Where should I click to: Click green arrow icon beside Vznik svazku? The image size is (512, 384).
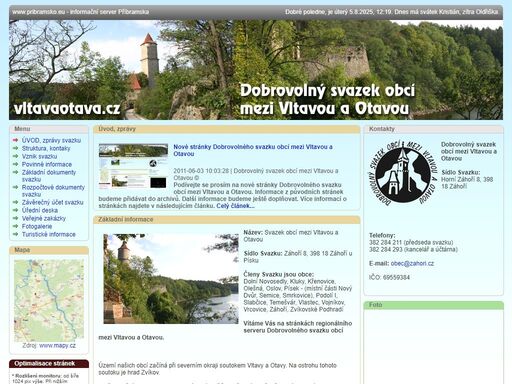(15, 156)
